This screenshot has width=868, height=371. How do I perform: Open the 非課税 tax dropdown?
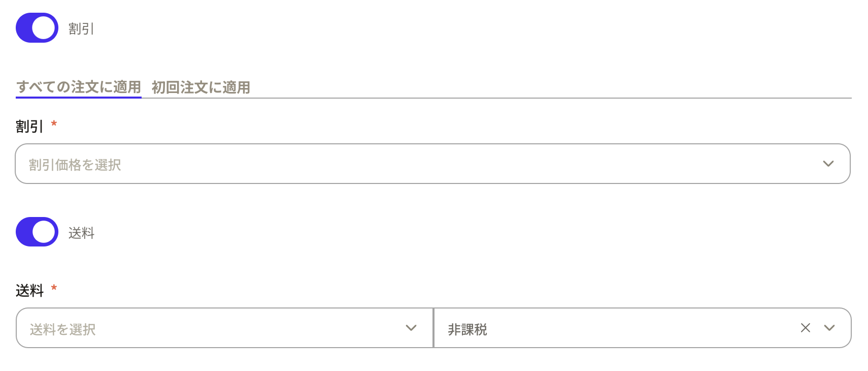click(x=609, y=328)
